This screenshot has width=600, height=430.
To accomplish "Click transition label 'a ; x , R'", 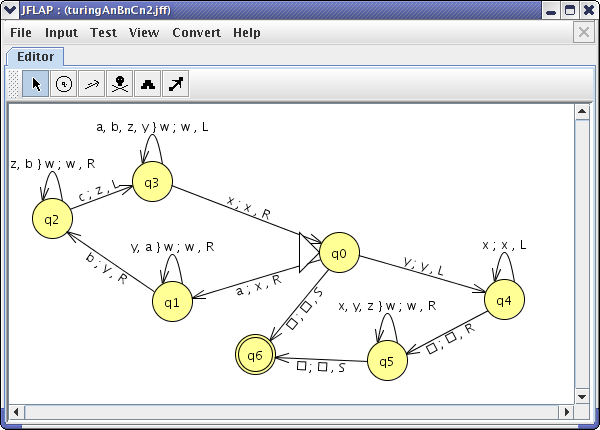I will point(259,286).
